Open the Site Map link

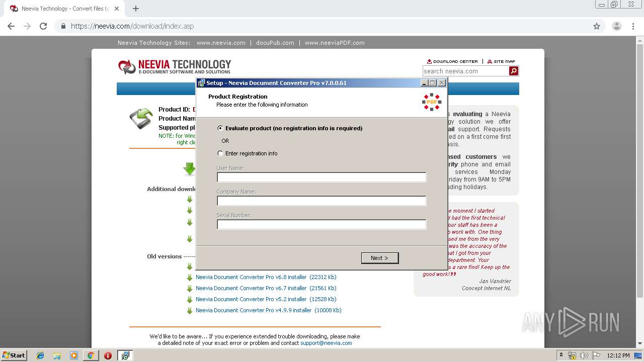502,61
